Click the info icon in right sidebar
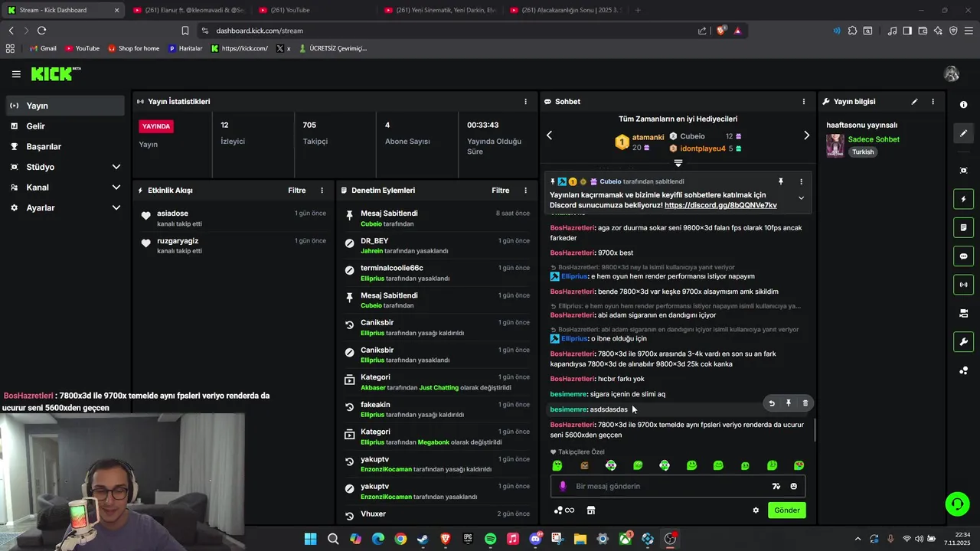Image resolution: width=980 pixels, height=551 pixels. [x=963, y=105]
